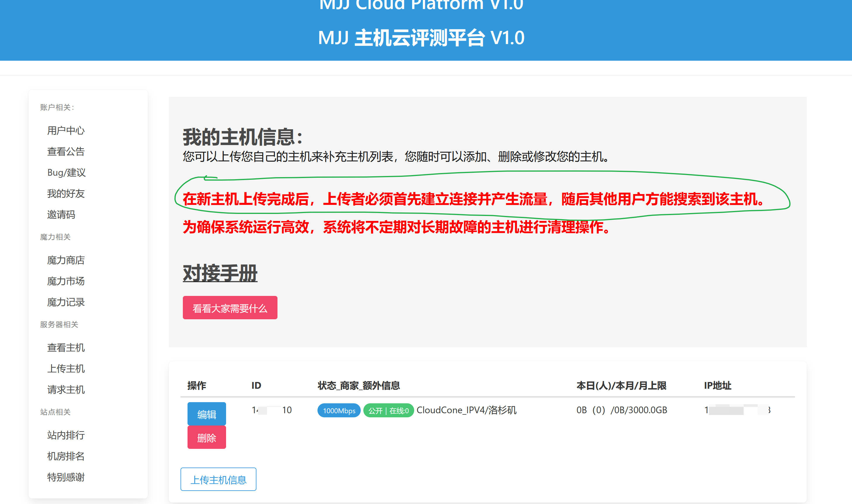852x504 pixels.
Task: Go to 请求主机 page
Action: [66, 390]
